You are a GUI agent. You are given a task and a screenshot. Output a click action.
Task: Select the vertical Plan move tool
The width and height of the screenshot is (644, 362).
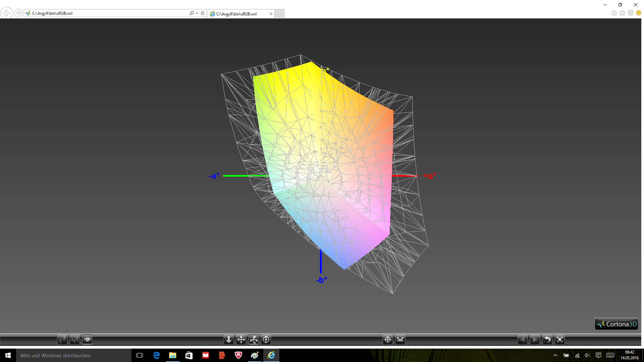(x=229, y=340)
